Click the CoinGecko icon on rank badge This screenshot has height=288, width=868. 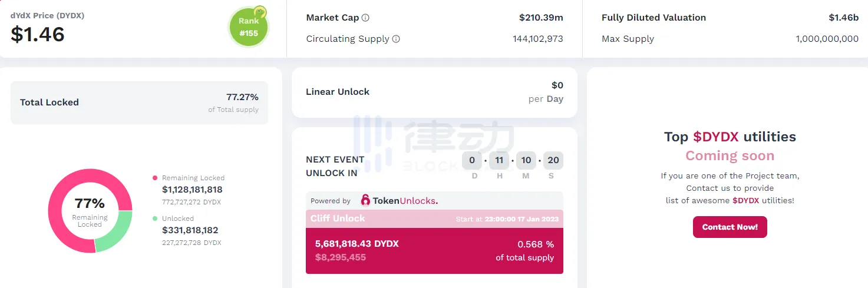pyautogui.click(x=259, y=12)
